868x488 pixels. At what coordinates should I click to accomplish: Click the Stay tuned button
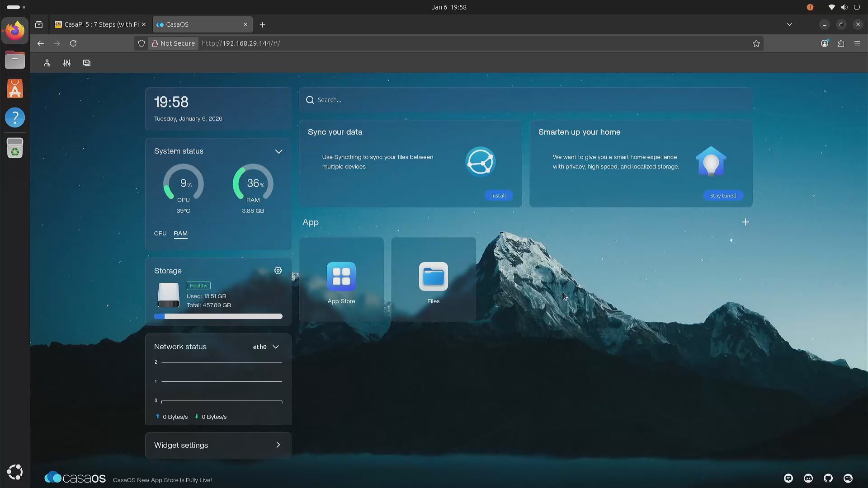(x=723, y=196)
